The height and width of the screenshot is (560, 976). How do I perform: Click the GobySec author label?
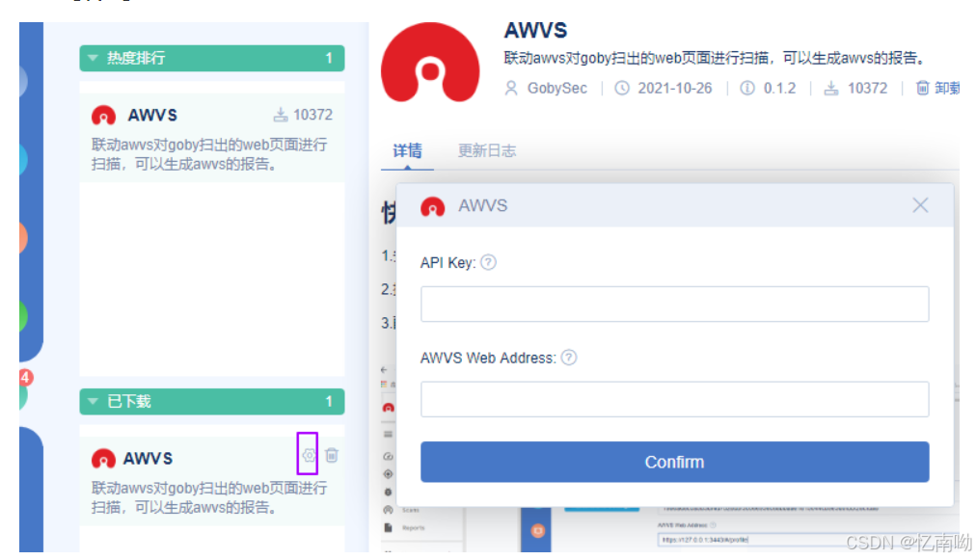[557, 89]
